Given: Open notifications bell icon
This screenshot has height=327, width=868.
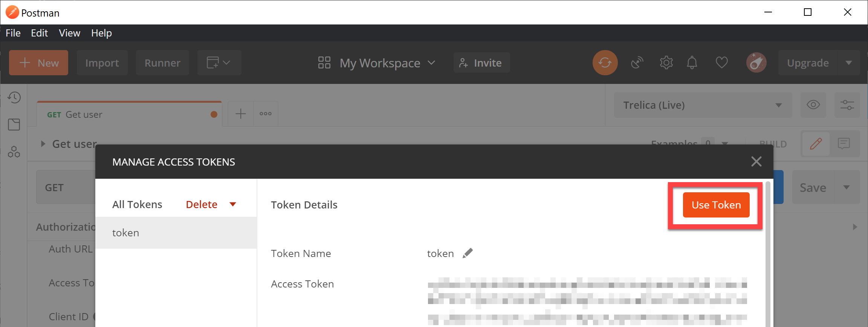Looking at the screenshot, I should pos(692,62).
